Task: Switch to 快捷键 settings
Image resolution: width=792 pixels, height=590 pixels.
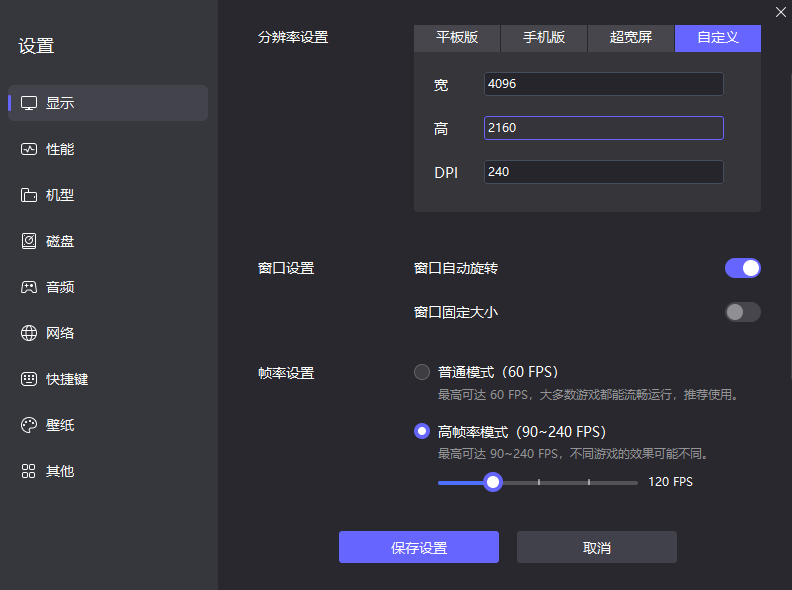Action: 108,379
